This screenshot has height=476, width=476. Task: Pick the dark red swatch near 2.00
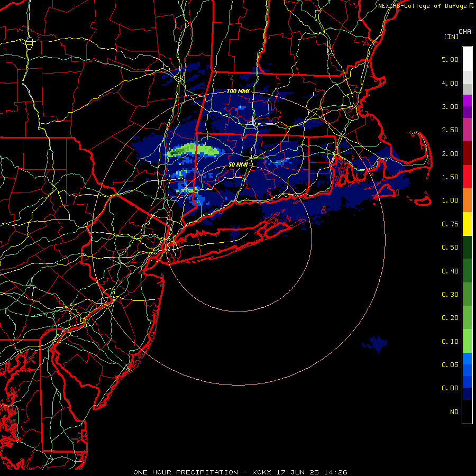point(467,153)
